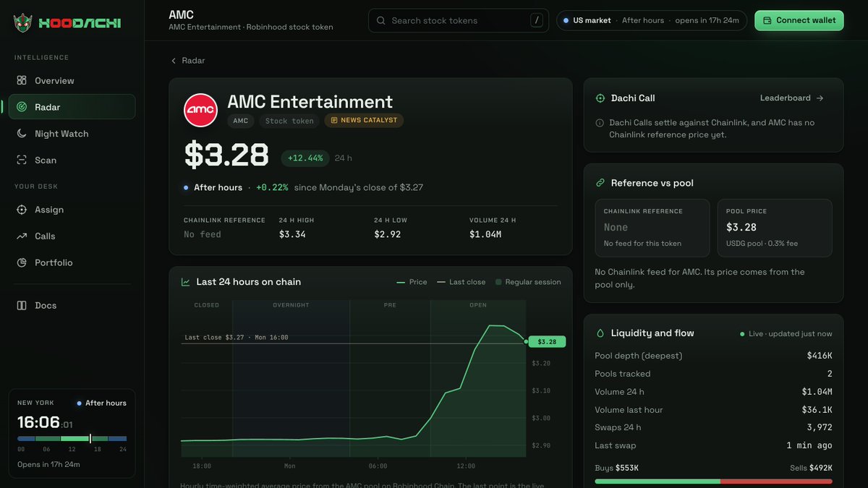Open the Portfolio page

(x=72, y=263)
